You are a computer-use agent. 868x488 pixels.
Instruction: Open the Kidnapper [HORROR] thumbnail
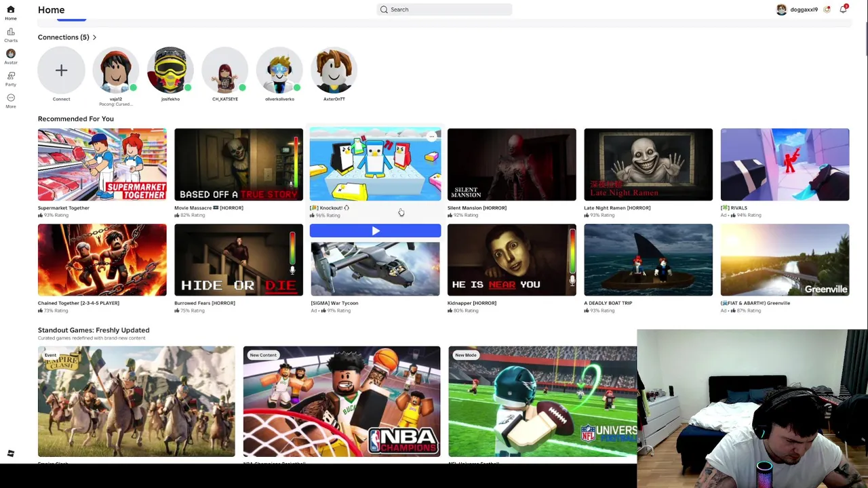(512, 260)
